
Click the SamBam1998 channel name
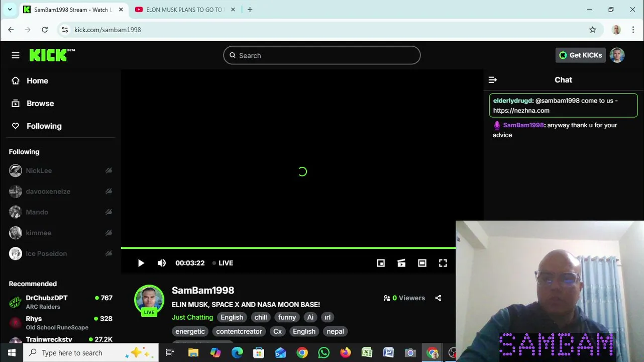click(203, 291)
